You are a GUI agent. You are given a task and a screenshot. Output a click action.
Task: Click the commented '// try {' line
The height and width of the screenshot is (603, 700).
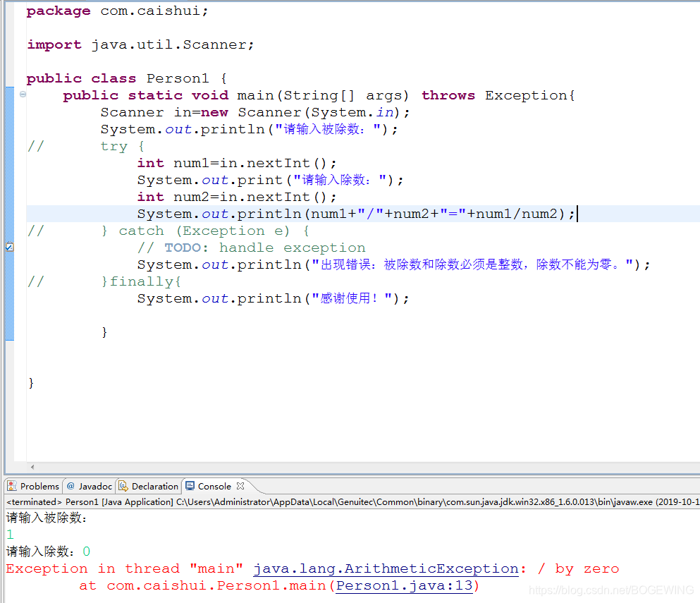point(86,147)
